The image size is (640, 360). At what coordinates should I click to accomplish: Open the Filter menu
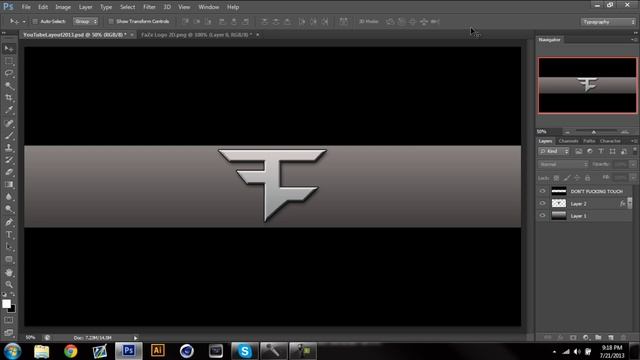point(149,7)
